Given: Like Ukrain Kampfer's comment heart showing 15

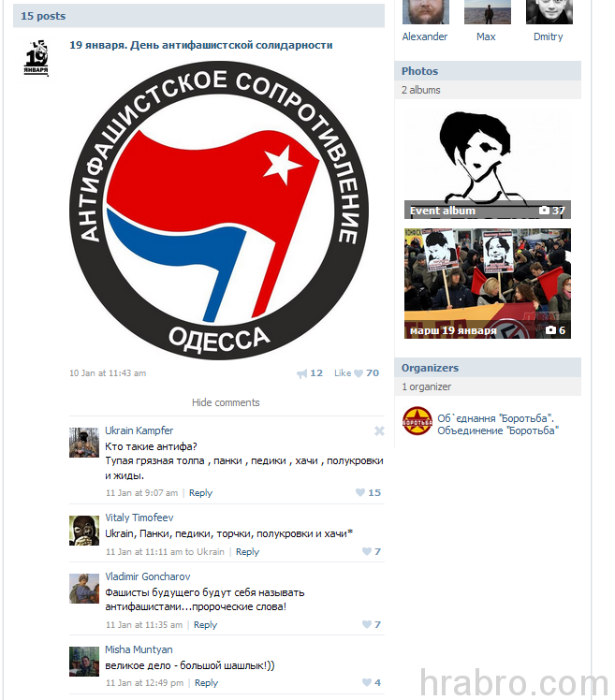Looking at the screenshot, I should point(360,492).
